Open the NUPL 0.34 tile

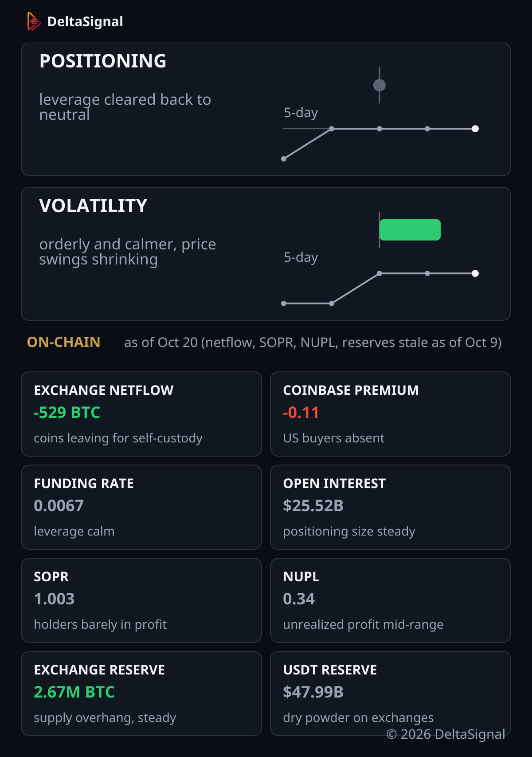(391, 600)
